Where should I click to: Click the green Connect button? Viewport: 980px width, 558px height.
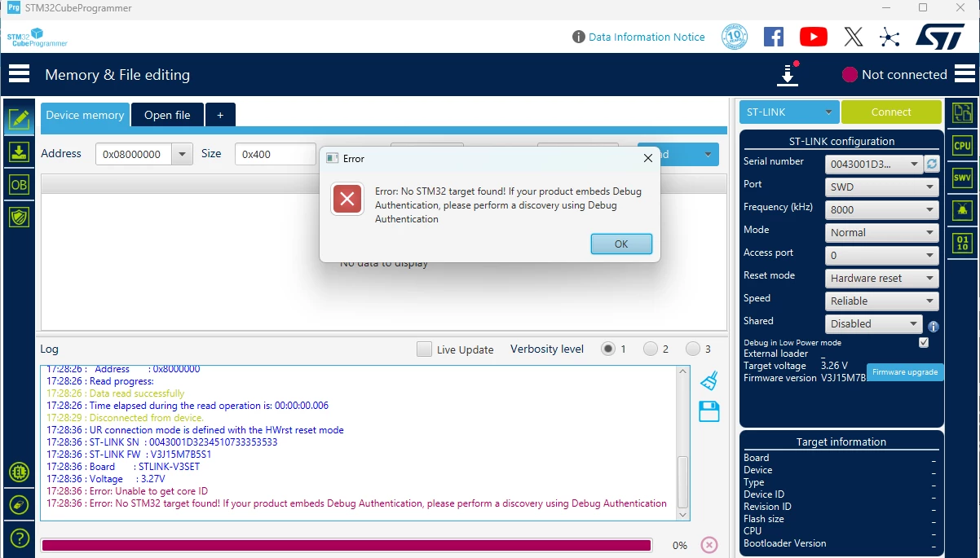(891, 112)
